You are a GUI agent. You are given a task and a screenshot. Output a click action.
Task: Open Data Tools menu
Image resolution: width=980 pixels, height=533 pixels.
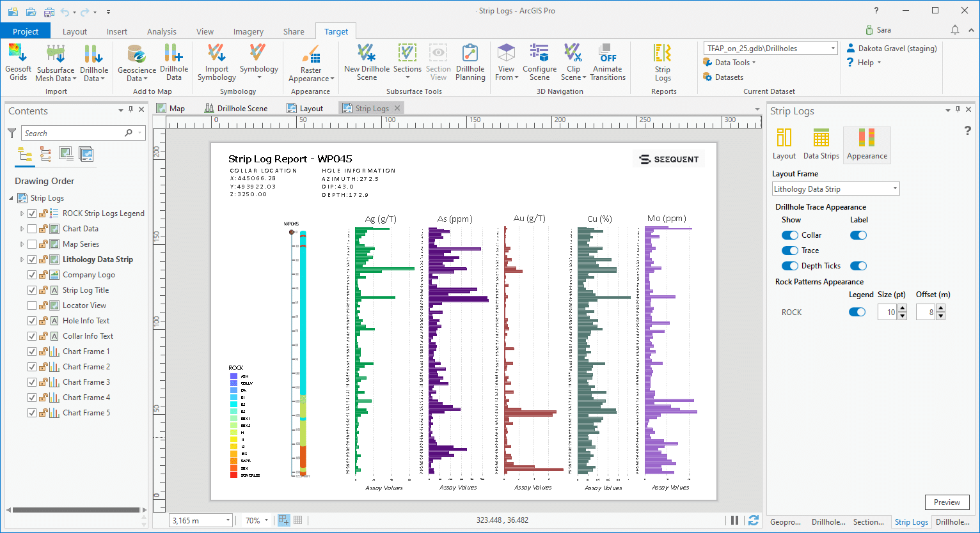coord(729,63)
